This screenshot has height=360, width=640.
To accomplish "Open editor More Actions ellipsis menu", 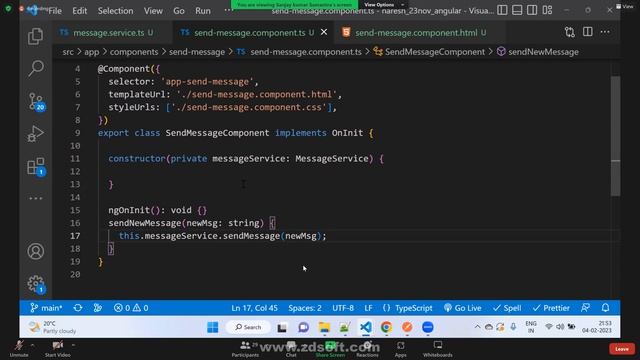I will click(x=605, y=32).
